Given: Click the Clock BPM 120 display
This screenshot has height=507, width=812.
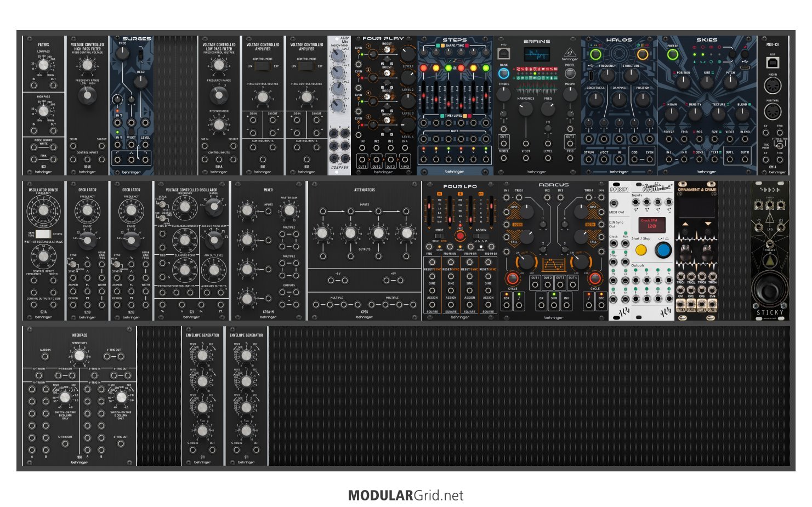Looking at the screenshot, I should coord(652,224).
